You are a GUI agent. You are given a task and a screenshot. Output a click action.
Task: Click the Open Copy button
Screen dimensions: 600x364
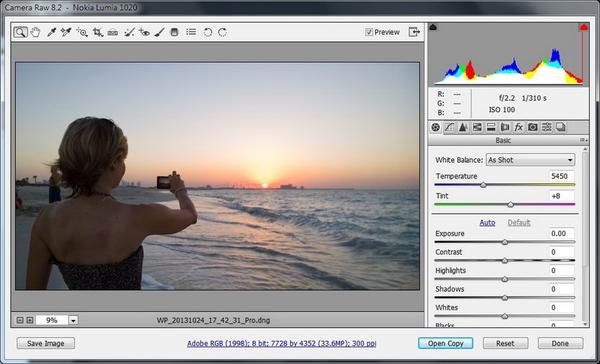coord(445,343)
